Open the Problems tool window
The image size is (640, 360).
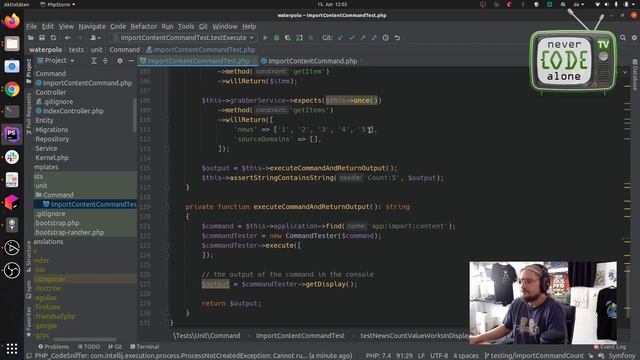coord(53,347)
